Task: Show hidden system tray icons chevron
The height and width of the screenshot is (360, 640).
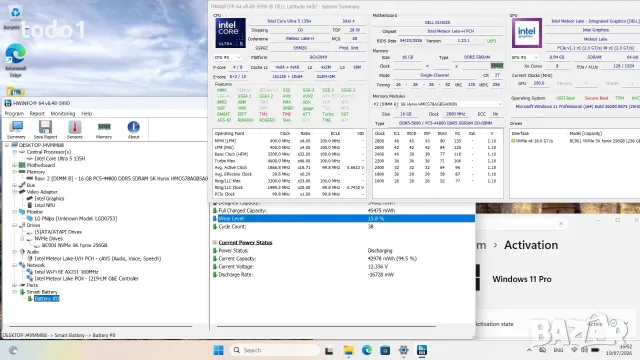Action: [x=529, y=350]
